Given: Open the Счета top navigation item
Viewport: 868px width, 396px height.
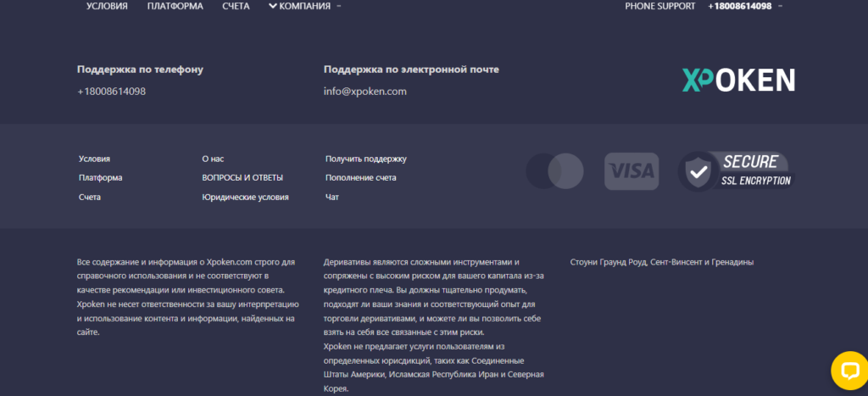Looking at the screenshot, I should [x=236, y=6].
